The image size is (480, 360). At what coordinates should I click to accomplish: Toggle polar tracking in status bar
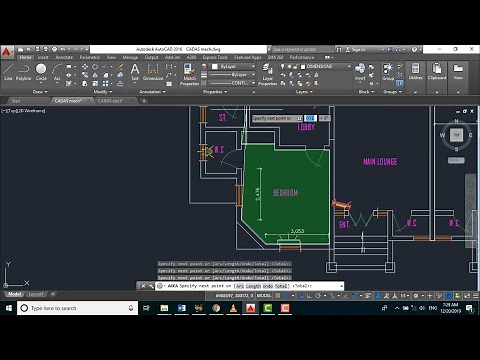click(318, 296)
